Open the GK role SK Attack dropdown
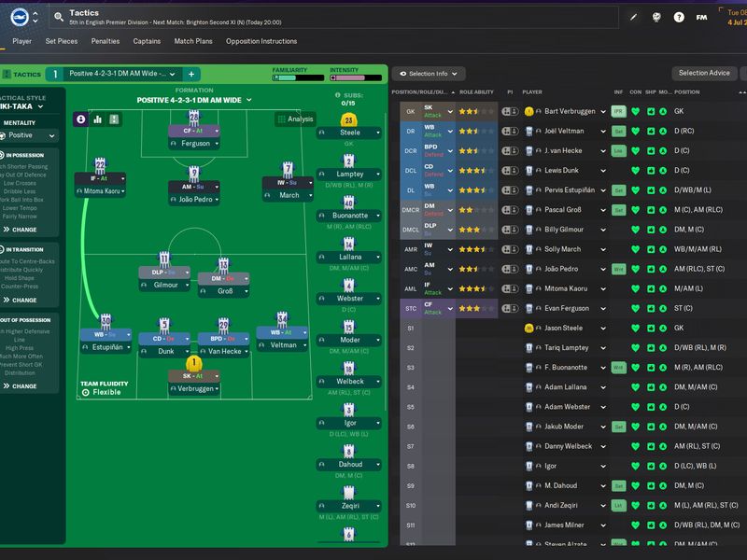The width and height of the screenshot is (747, 560). click(450, 111)
